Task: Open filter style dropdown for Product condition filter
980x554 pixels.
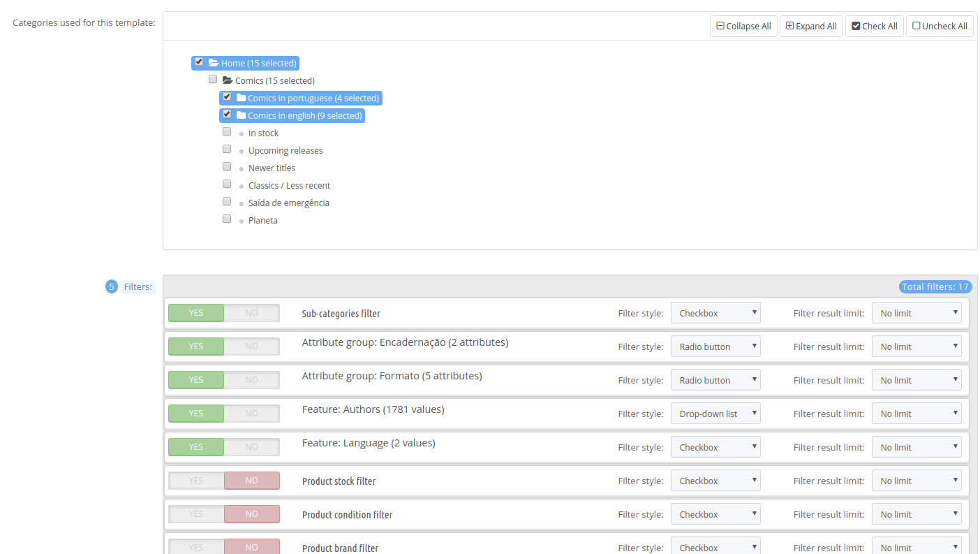Action: point(715,514)
